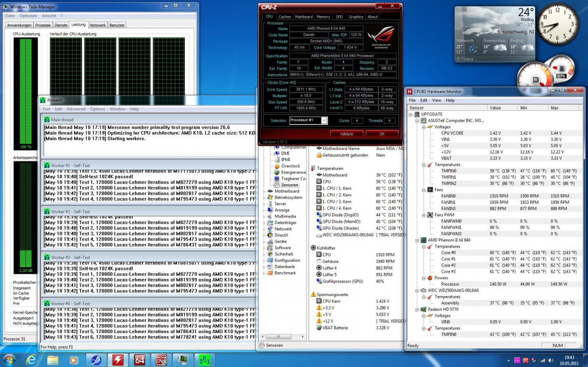Collapse the Powers node in HWMonitor
Screen dimensions: 588x367
tap(424, 278)
